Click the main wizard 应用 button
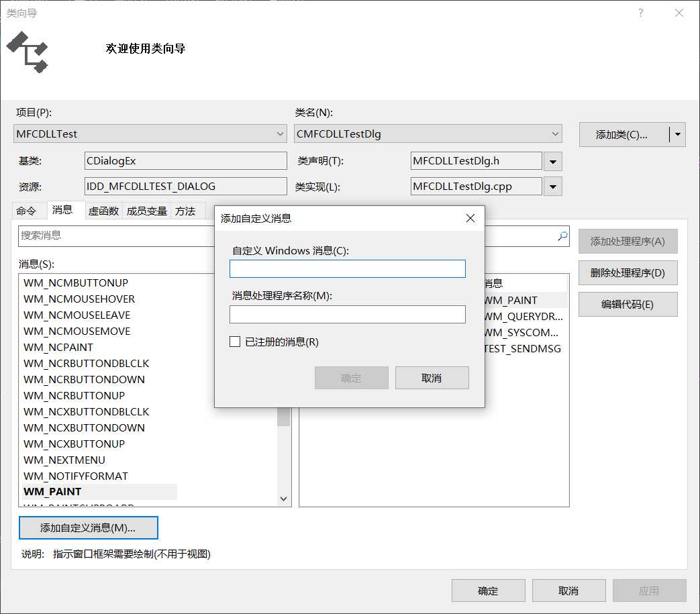 (649, 591)
